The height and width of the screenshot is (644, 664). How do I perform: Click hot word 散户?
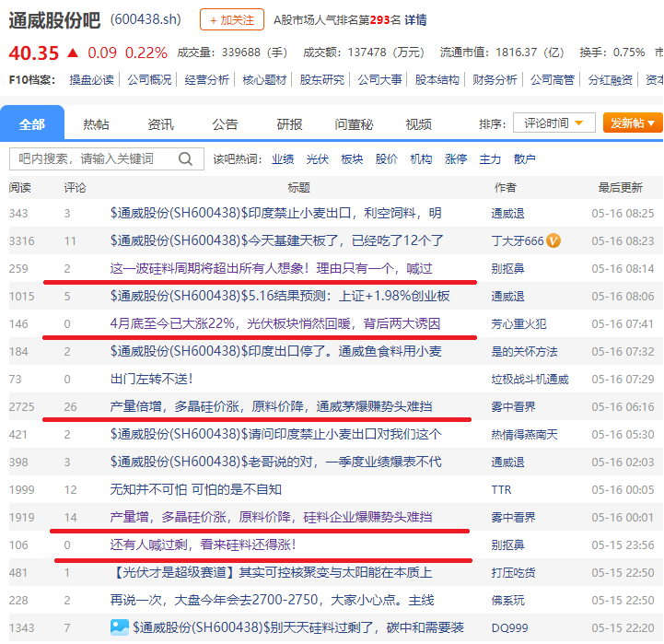(525, 159)
